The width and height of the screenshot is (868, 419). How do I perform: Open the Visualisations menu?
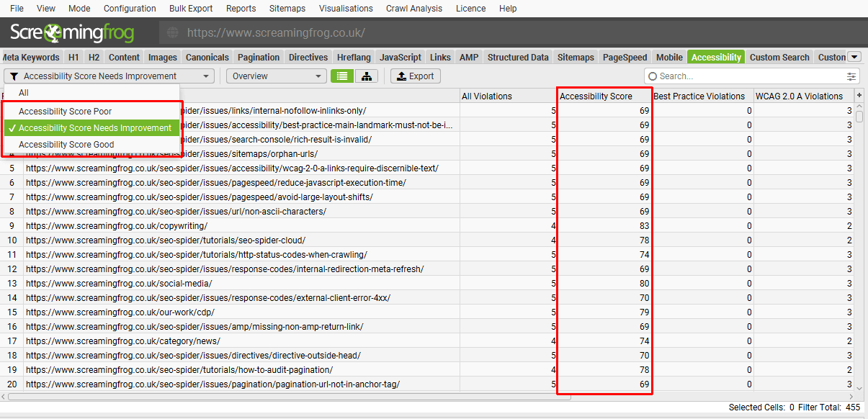[x=346, y=9]
